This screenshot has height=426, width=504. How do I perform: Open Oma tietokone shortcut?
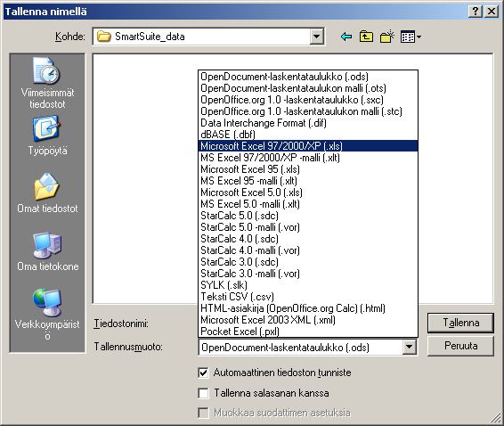(47, 251)
